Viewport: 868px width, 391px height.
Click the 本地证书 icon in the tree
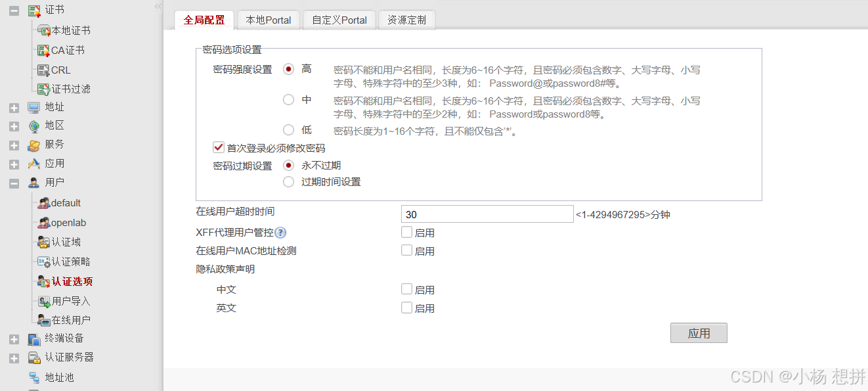pos(44,30)
